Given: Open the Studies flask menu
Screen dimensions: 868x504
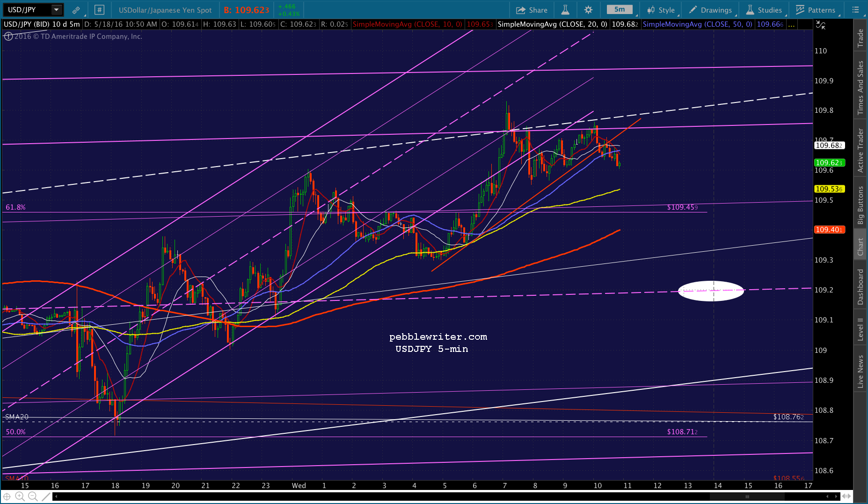Looking at the screenshot, I should click(x=764, y=10).
